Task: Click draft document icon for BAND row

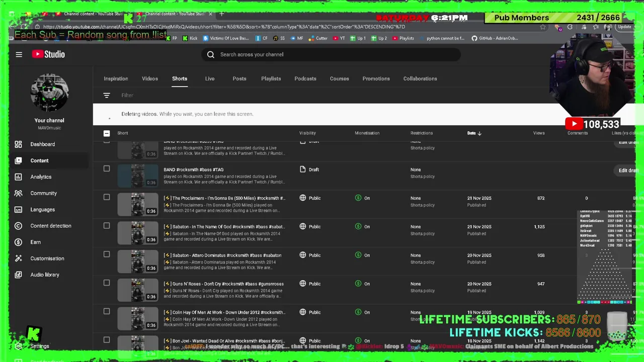Action: 302,169
